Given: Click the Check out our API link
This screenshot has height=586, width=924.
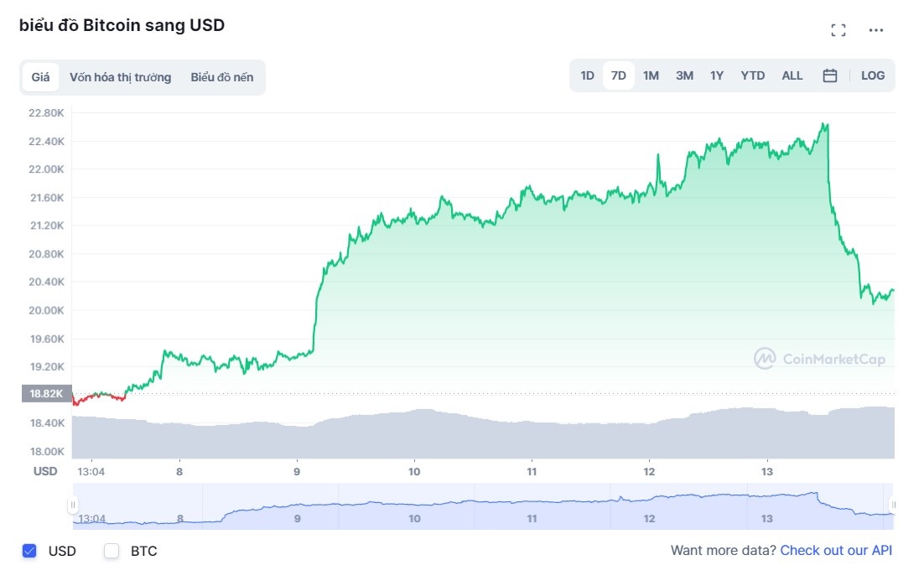Looking at the screenshot, I should pyautogui.click(x=836, y=550).
